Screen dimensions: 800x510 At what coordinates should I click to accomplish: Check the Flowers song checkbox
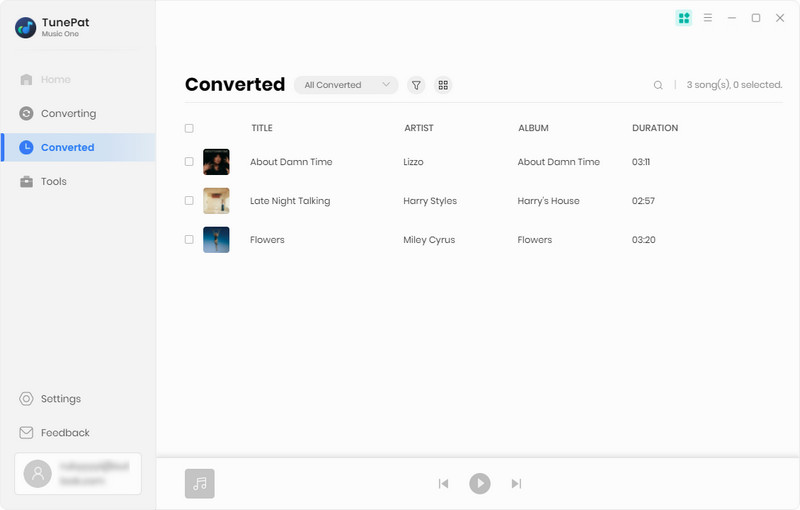pyautogui.click(x=189, y=239)
